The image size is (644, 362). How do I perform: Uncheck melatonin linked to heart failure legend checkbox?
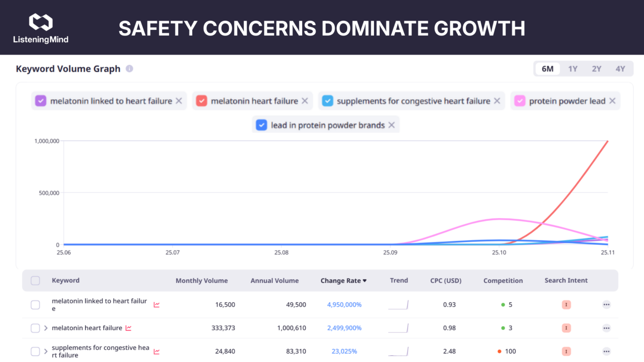tap(41, 101)
